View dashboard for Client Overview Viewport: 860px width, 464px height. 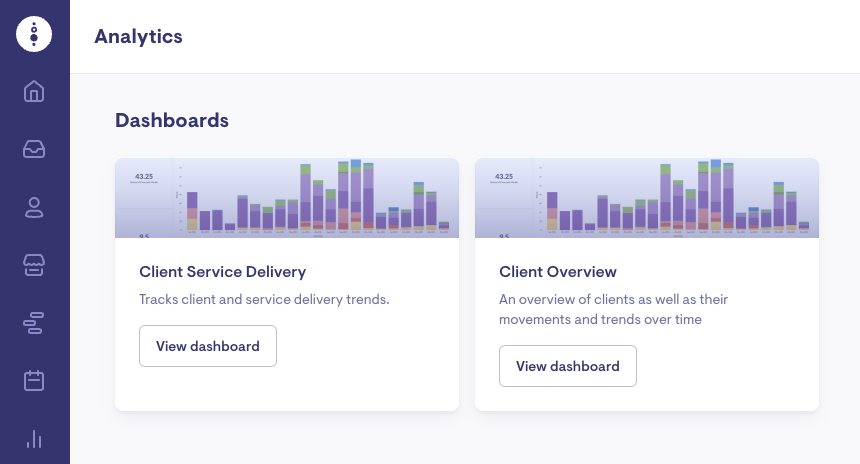[x=567, y=366]
